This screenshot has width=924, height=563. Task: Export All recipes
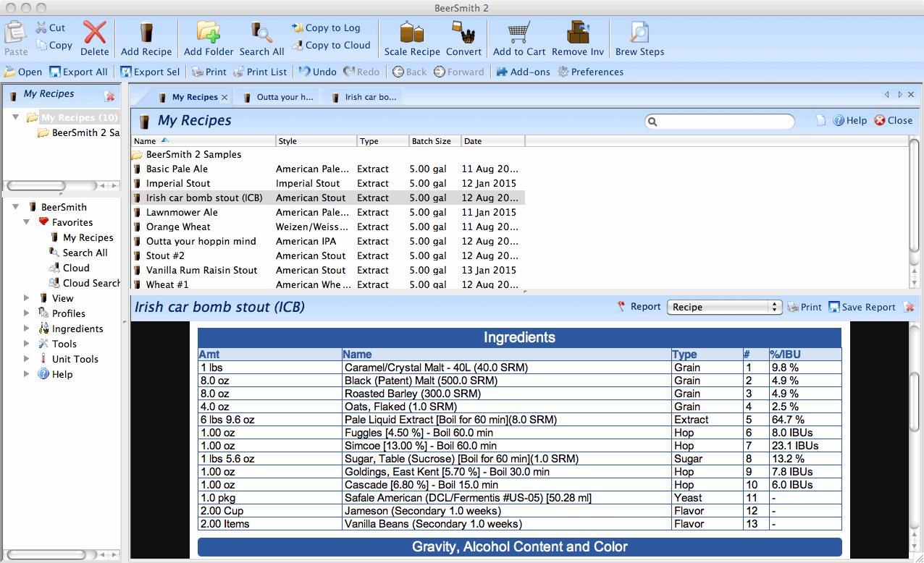pos(78,72)
